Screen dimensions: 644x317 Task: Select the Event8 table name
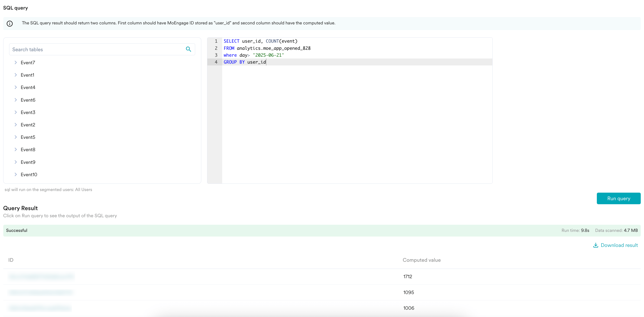point(28,150)
